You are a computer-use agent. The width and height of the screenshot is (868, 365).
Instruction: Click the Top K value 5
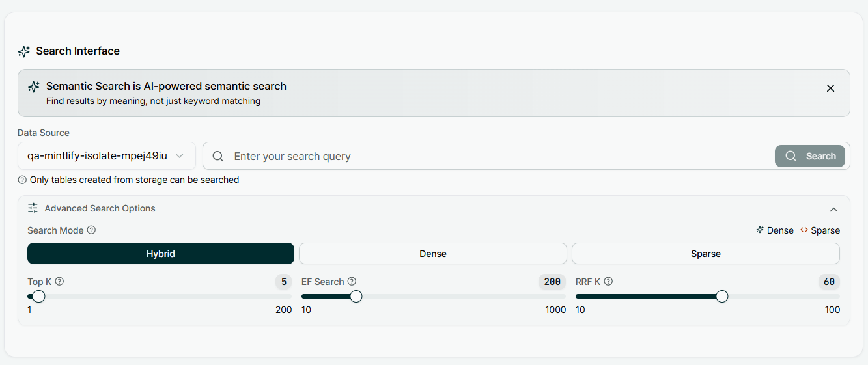[283, 282]
